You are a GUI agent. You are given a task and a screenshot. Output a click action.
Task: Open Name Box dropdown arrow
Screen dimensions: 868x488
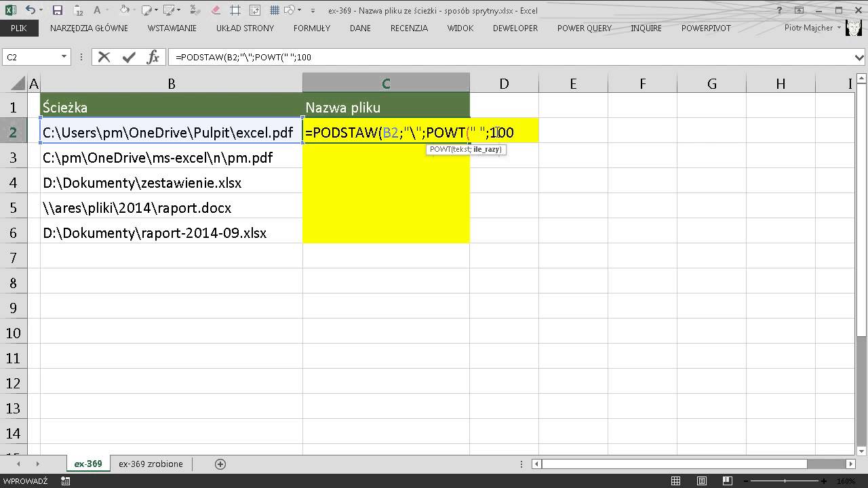pyautogui.click(x=64, y=58)
